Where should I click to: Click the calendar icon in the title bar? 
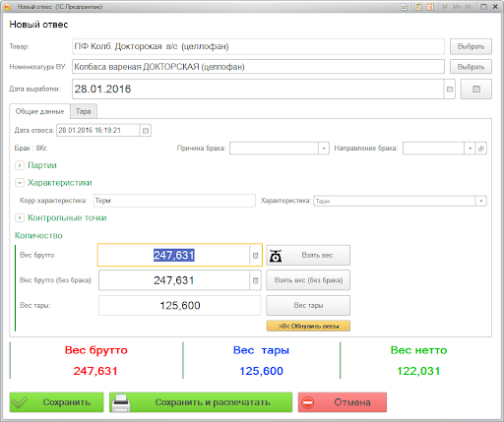[x=430, y=7]
